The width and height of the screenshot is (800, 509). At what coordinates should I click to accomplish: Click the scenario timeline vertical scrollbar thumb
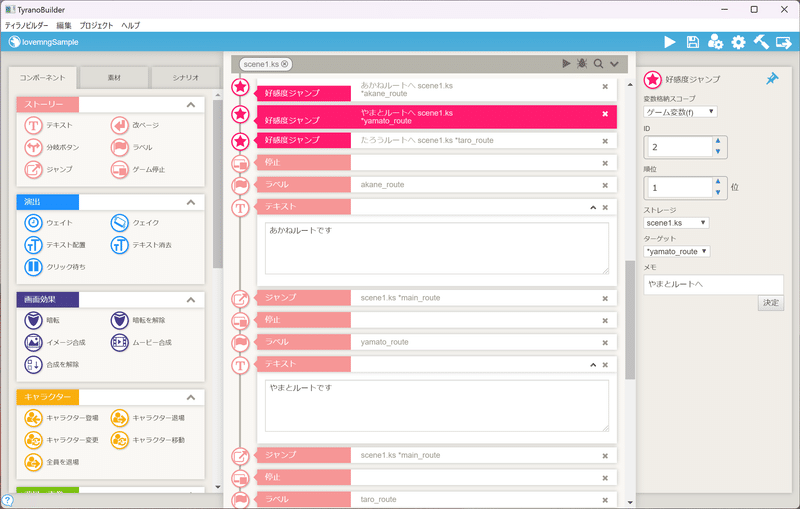(x=630, y=320)
